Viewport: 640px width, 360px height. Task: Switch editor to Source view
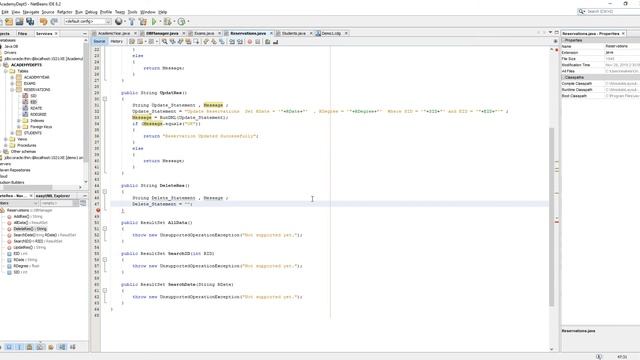pyautogui.click(x=99, y=42)
